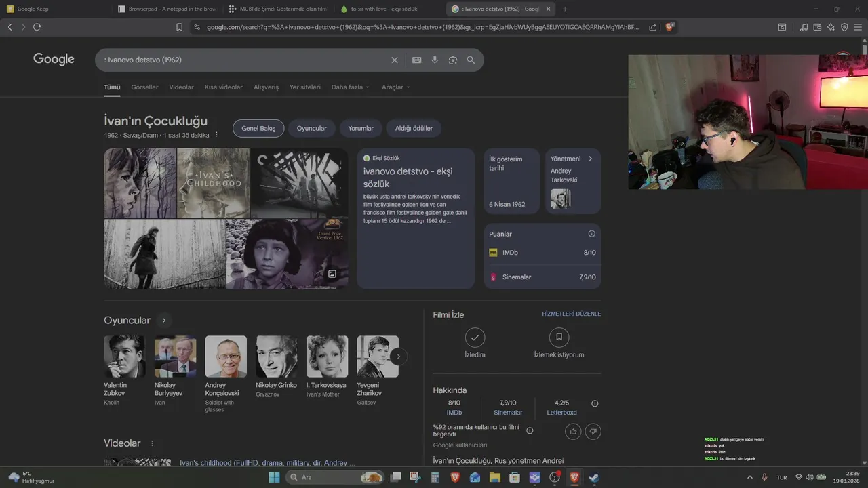This screenshot has height=488, width=868.
Task: Open the Sinemalar link under Hakkında
Action: coord(508,413)
